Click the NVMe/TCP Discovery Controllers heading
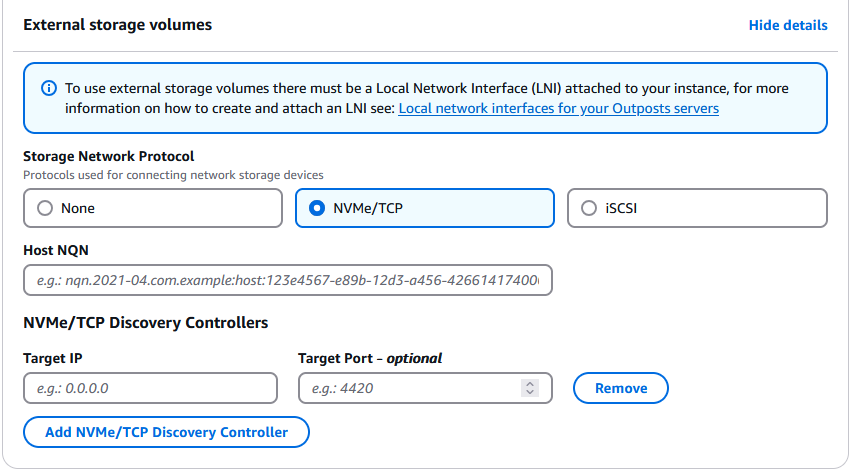This screenshot has height=472, width=850. pos(145,322)
